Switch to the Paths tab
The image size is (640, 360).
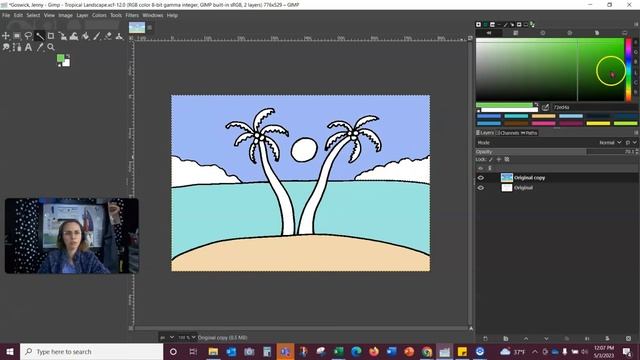529,133
